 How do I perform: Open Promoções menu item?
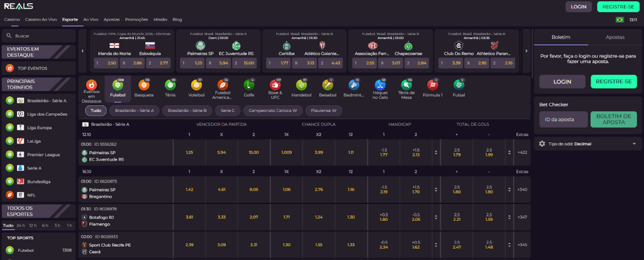point(136,20)
